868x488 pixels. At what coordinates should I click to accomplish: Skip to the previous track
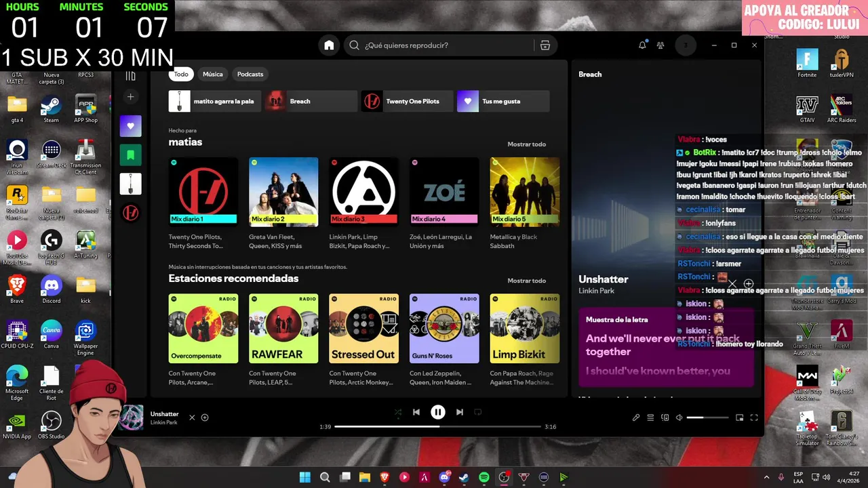coord(416,412)
